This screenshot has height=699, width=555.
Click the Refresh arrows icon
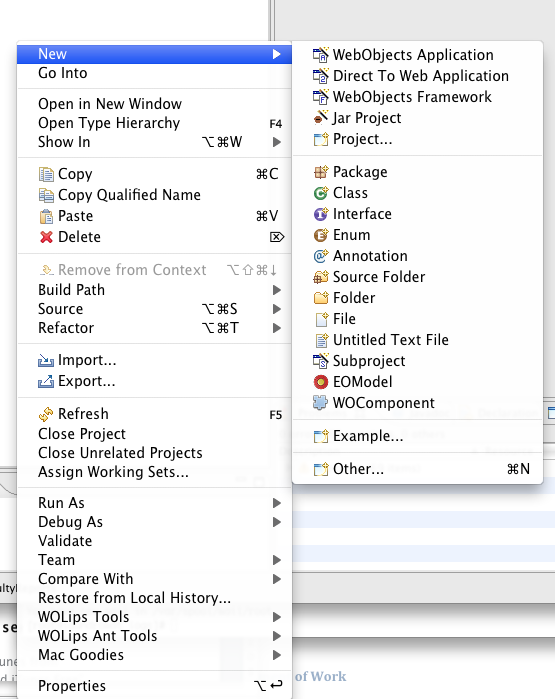coord(46,414)
